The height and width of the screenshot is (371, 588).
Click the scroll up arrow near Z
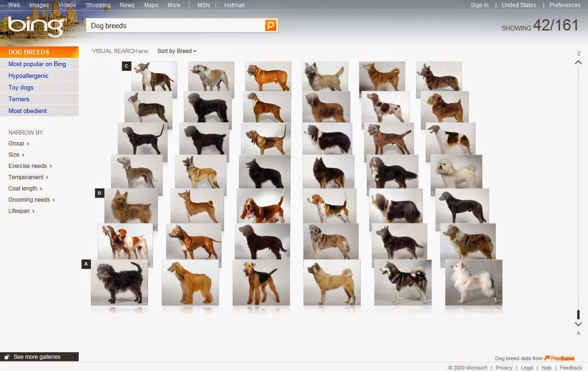point(578,62)
